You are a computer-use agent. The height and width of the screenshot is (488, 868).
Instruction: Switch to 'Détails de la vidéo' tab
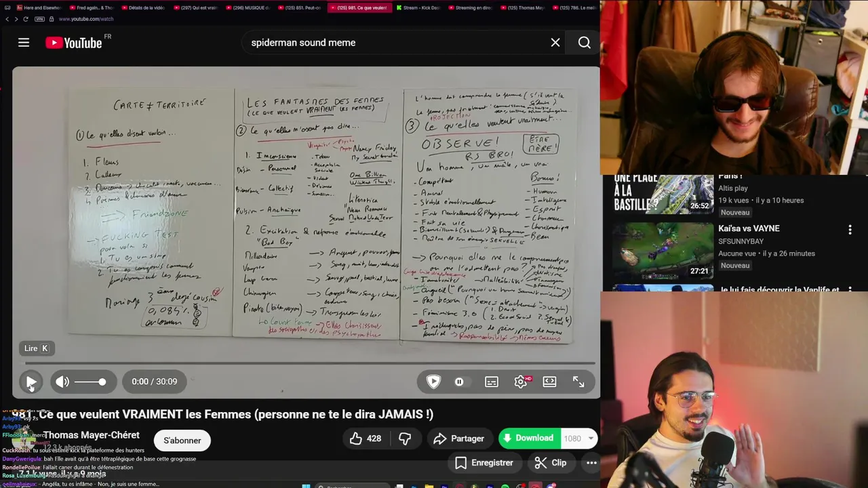coord(144,7)
